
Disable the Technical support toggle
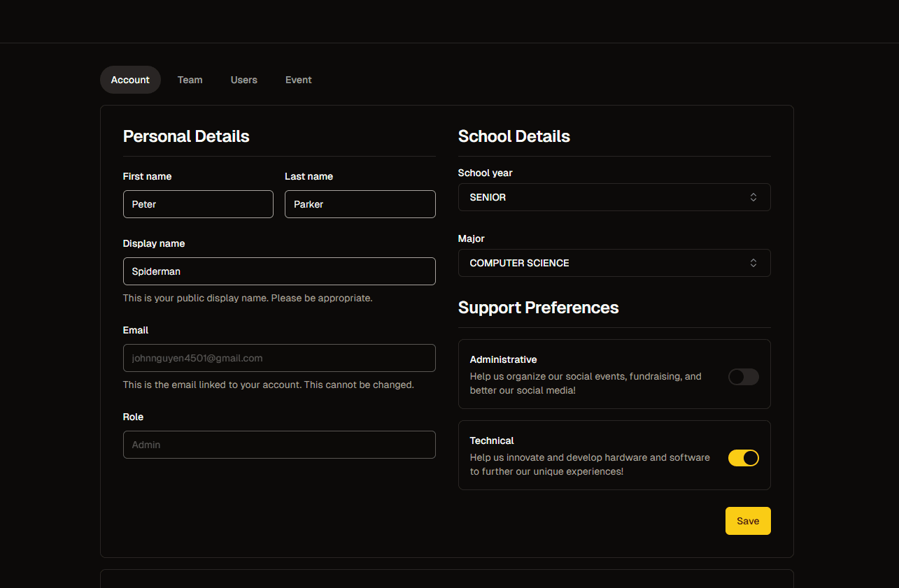(744, 458)
